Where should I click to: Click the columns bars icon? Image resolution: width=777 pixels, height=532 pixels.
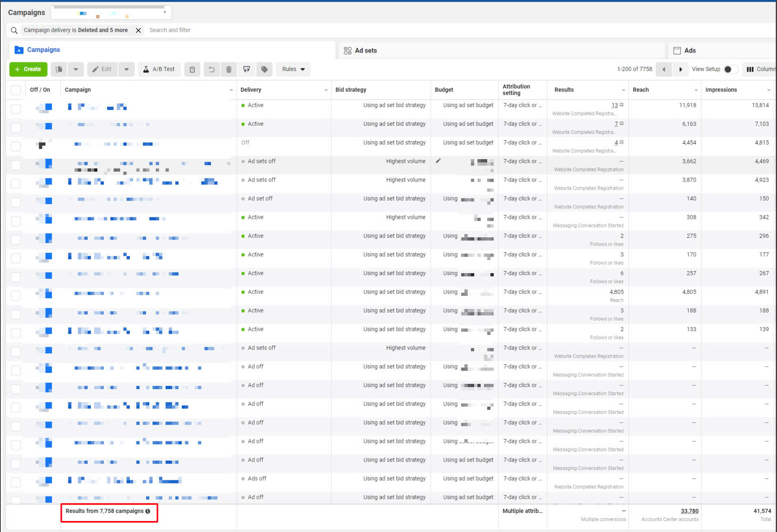750,69
